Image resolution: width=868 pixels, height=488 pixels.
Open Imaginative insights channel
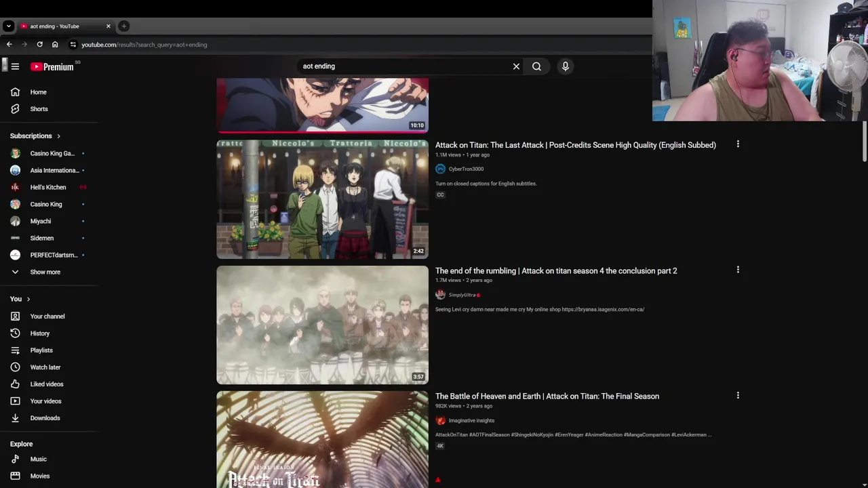pos(471,420)
